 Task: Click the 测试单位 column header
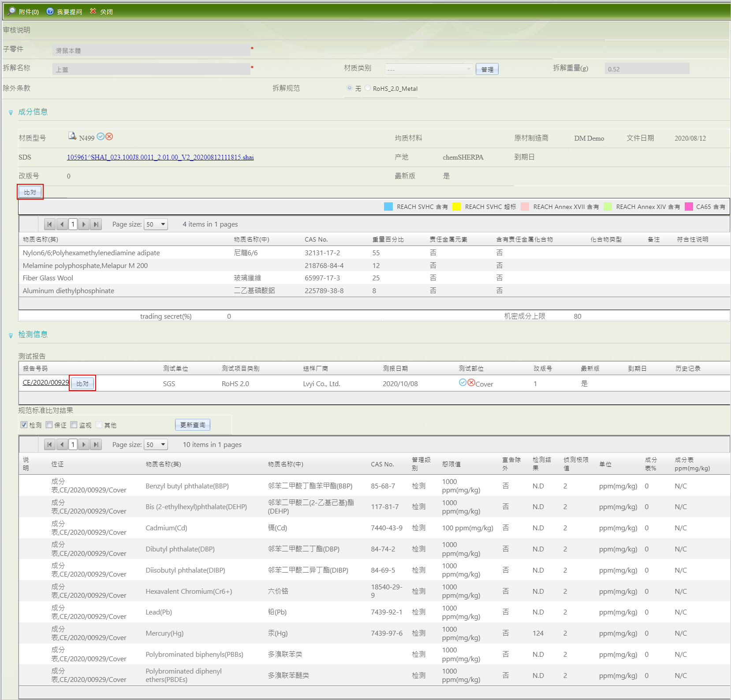pyautogui.click(x=175, y=369)
